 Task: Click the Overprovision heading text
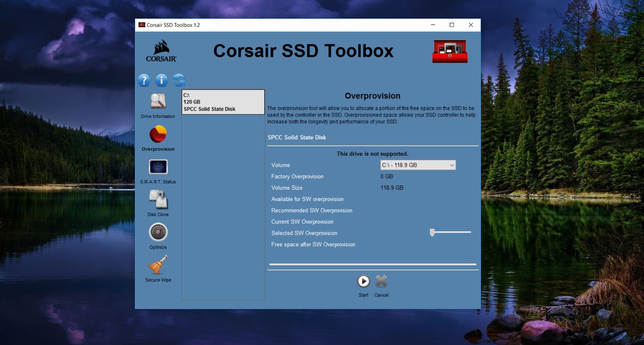[x=373, y=96]
